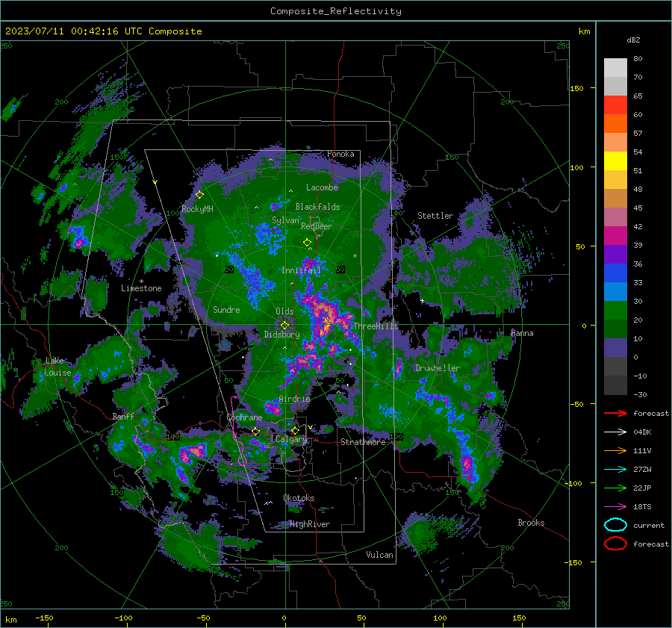Select the Blackfalds label on map
The height and width of the screenshot is (628, 672).
click(x=317, y=207)
